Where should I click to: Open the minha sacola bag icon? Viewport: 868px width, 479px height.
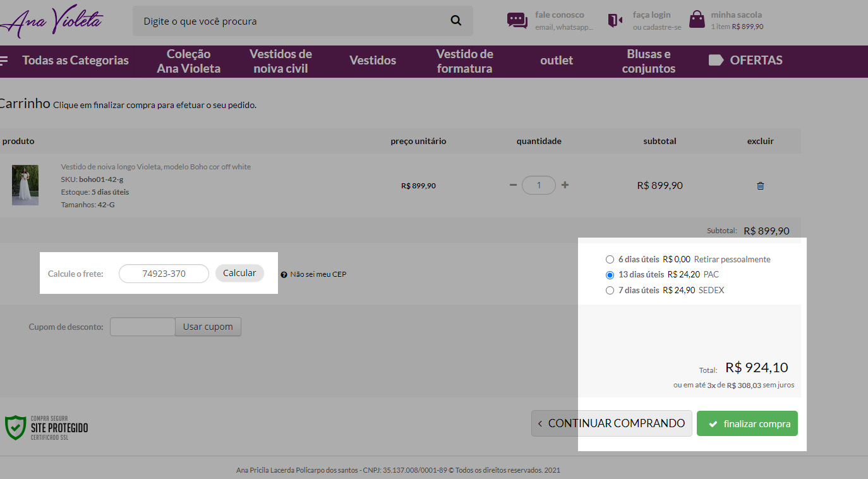(697, 20)
